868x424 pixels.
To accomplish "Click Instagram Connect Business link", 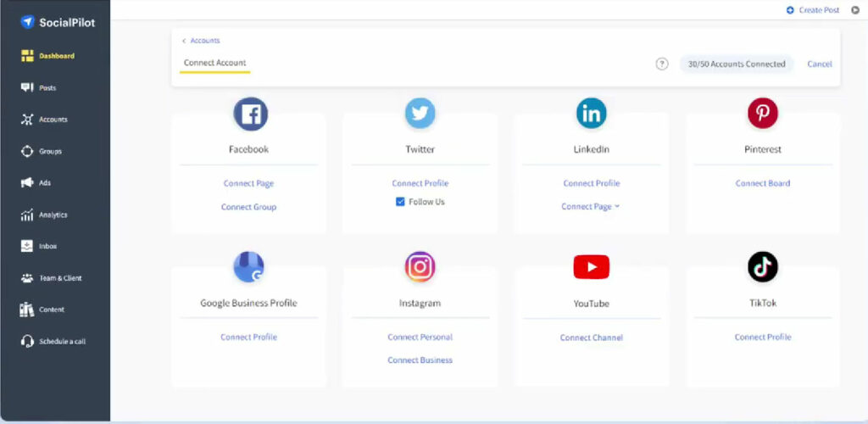I will tap(420, 360).
